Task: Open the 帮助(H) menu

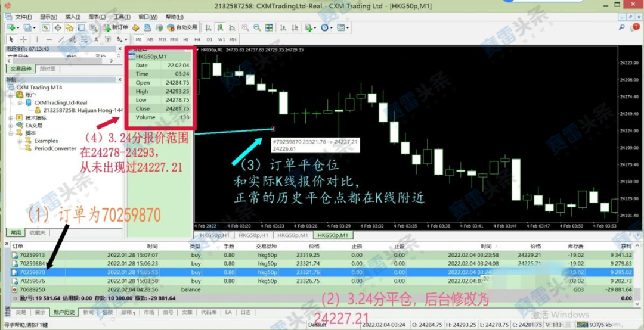Action: (175, 17)
